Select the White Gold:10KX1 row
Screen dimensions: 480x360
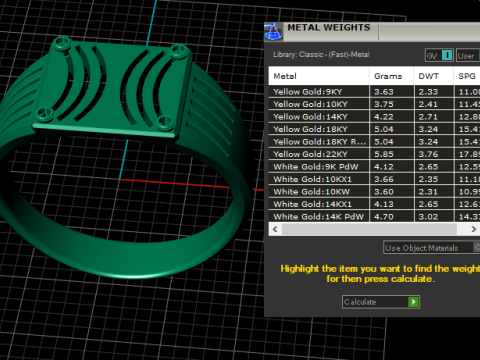[374, 179]
